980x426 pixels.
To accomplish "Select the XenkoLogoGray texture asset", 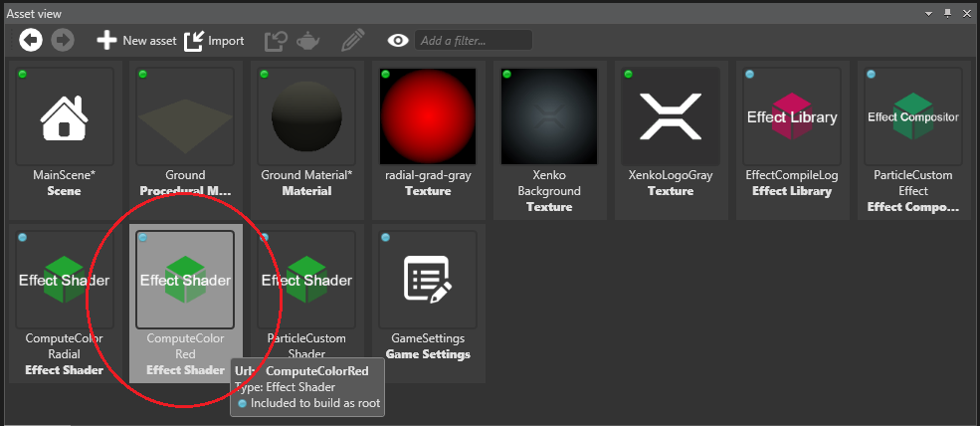I will [671, 117].
